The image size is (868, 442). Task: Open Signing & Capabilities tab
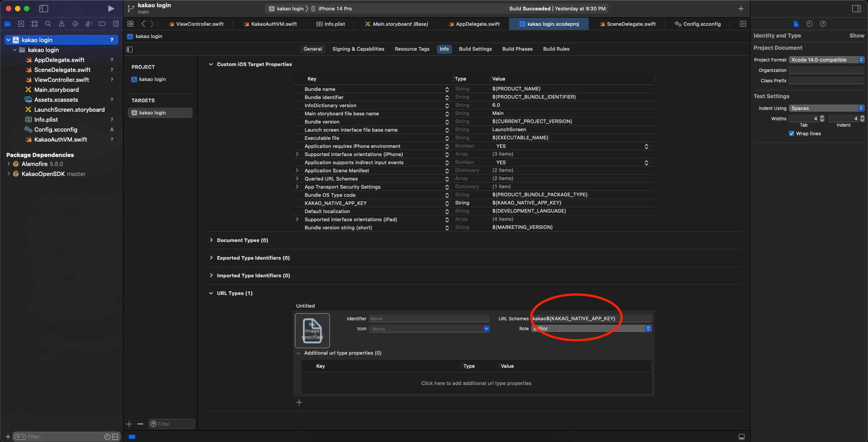pyautogui.click(x=358, y=49)
